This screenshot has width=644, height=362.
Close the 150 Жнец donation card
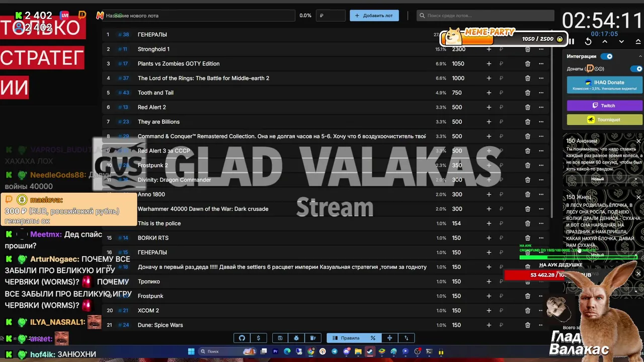[x=638, y=198]
